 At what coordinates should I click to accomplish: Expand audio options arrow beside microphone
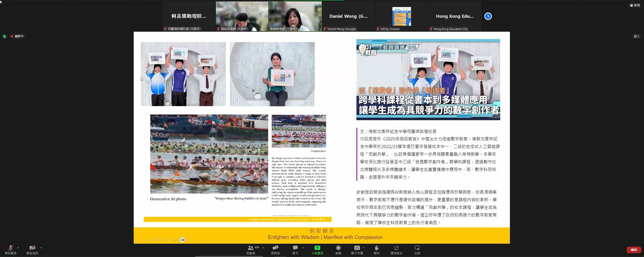click(x=18, y=248)
